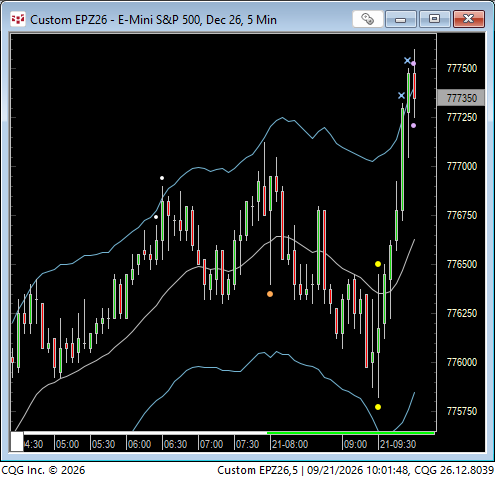Image resolution: width=495 pixels, height=478 pixels.
Task: Click the 21-09:30 time axis label
Action: (x=398, y=444)
